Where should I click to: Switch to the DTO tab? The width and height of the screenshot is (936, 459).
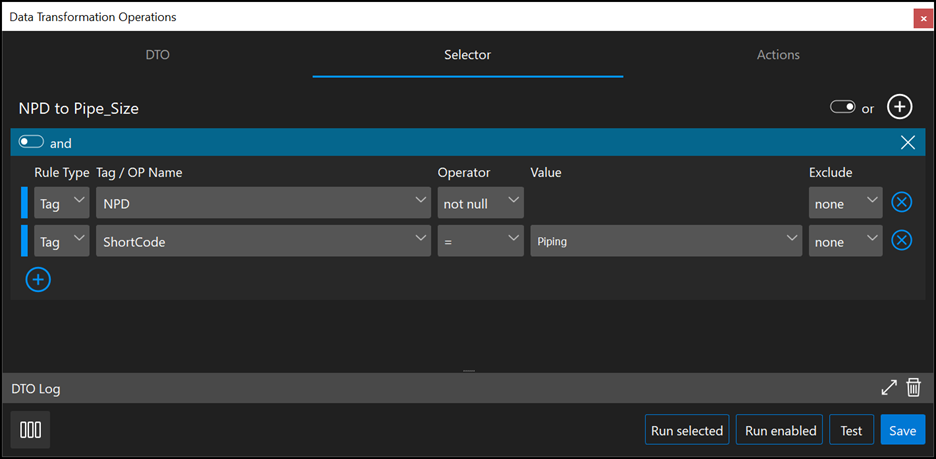[x=158, y=55]
